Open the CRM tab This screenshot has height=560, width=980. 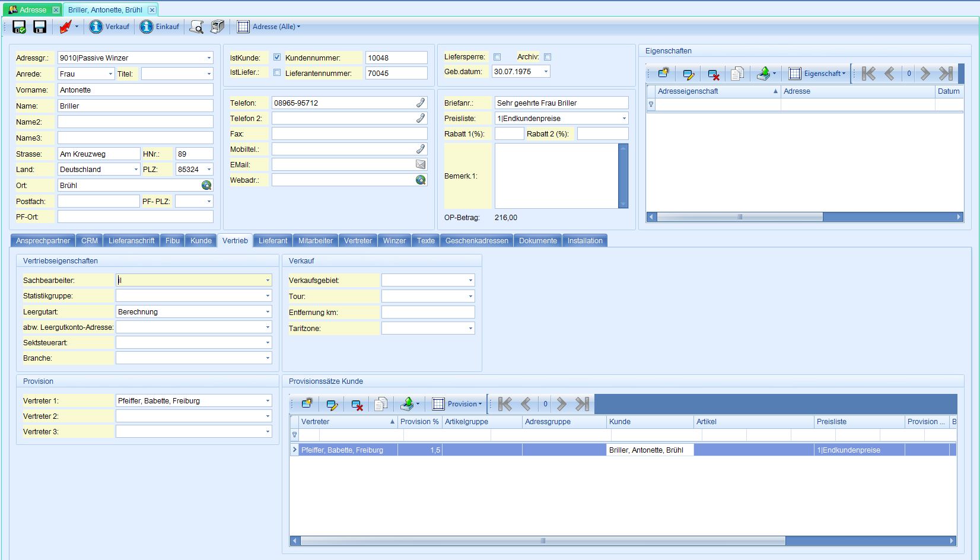tap(90, 241)
